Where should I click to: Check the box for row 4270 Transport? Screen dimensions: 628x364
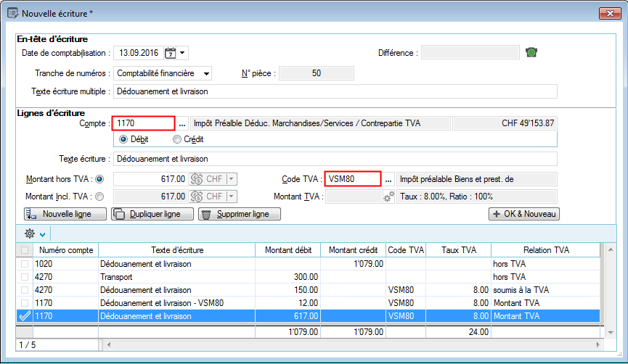point(25,277)
